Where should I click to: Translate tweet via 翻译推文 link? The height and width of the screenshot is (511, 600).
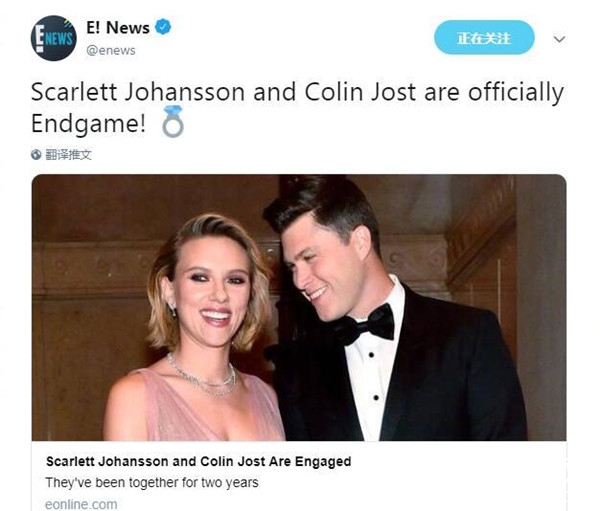(x=68, y=155)
